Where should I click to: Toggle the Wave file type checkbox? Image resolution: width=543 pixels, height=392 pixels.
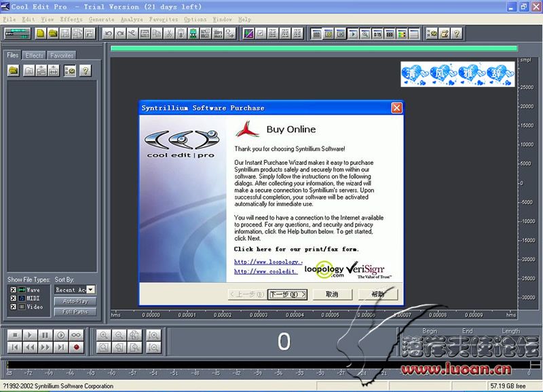click(13, 290)
